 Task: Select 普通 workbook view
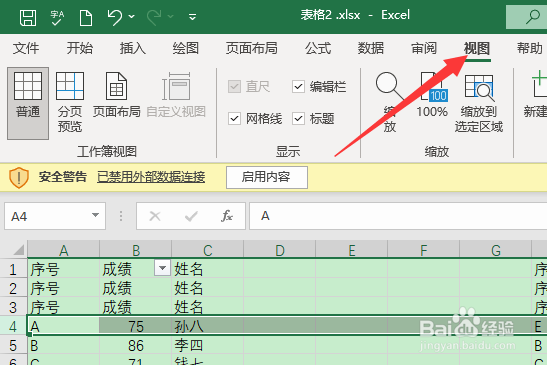tap(28, 104)
